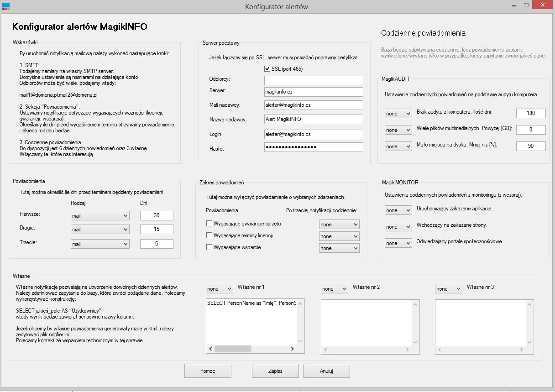Enable Wygasające gwarancje sprzętu checkbox
Screen dimensions: 555x392
(209, 224)
